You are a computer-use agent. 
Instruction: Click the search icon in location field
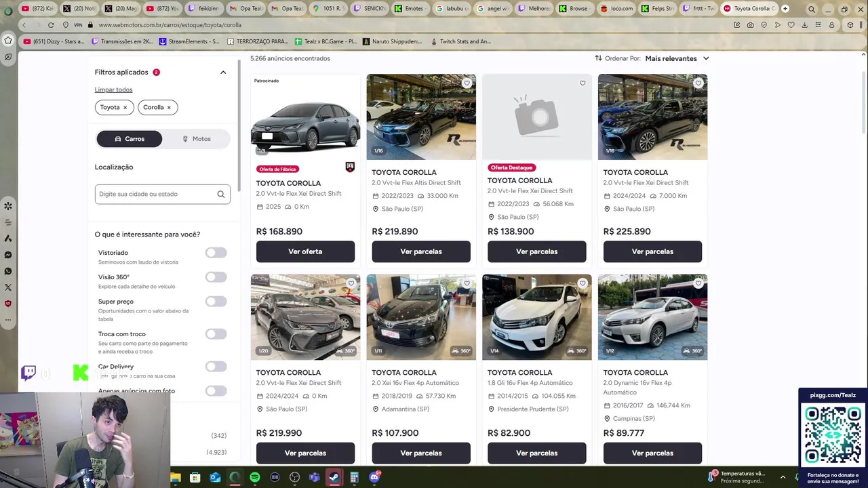[220, 195]
